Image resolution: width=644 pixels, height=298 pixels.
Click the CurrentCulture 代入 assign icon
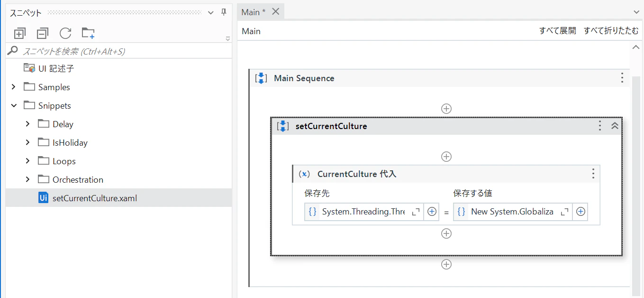click(x=304, y=174)
